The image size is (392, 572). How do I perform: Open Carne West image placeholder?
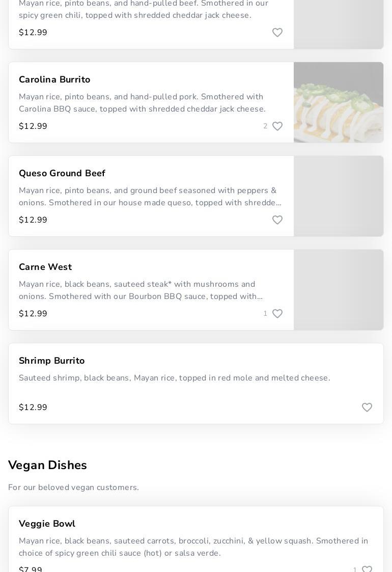point(339,290)
